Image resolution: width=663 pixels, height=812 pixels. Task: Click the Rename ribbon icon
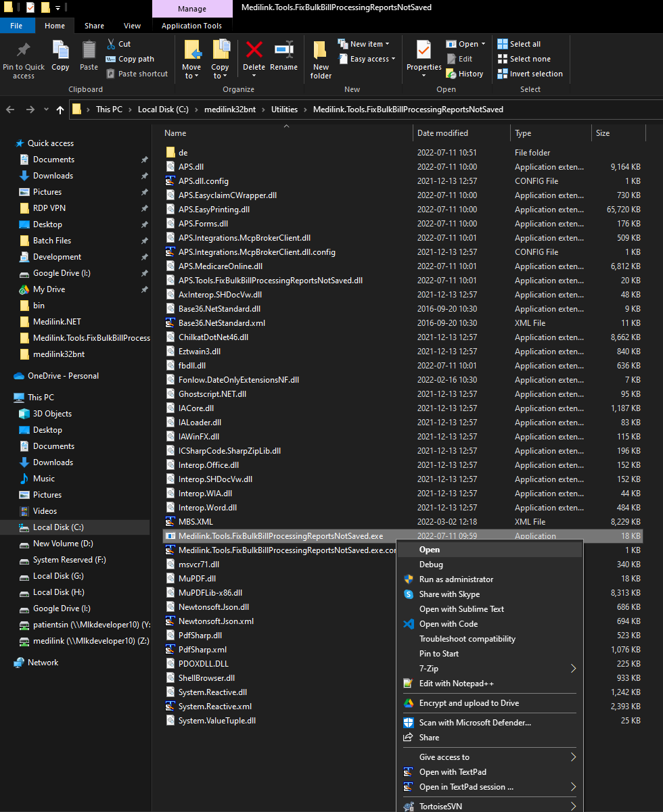coord(283,50)
